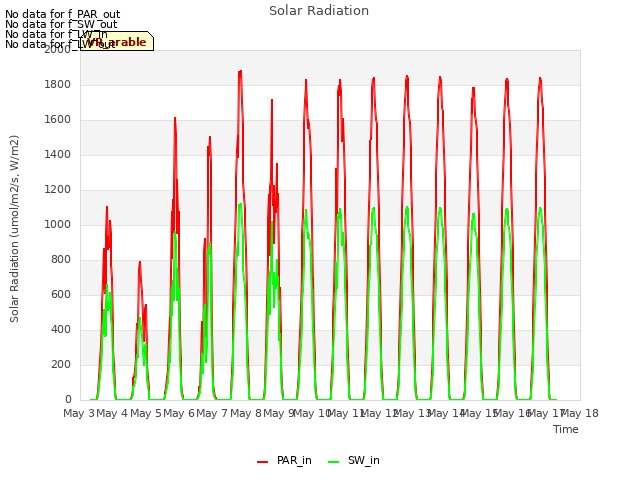This screenshot has height=480, width=640.
Task: Click the 200 y-axis tick label
Action: (x=61, y=364)
